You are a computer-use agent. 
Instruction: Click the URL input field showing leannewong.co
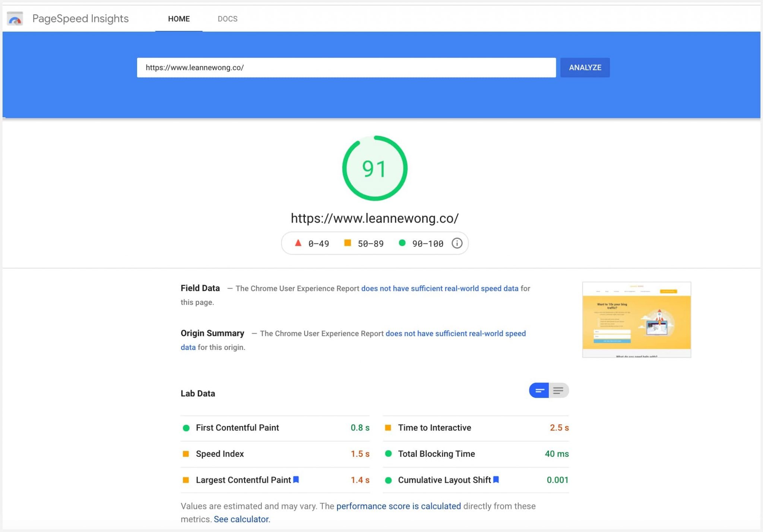[x=346, y=67]
